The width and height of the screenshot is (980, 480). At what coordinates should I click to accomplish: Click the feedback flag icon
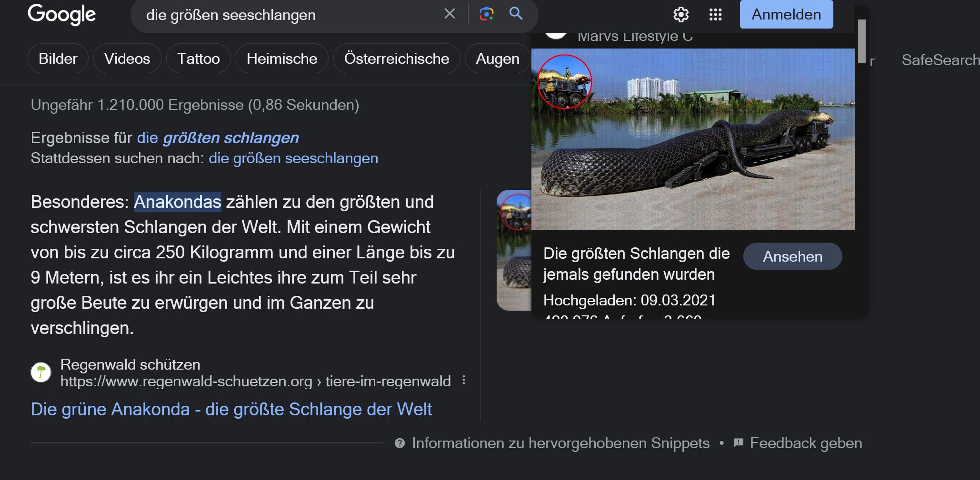coord(739,443)
